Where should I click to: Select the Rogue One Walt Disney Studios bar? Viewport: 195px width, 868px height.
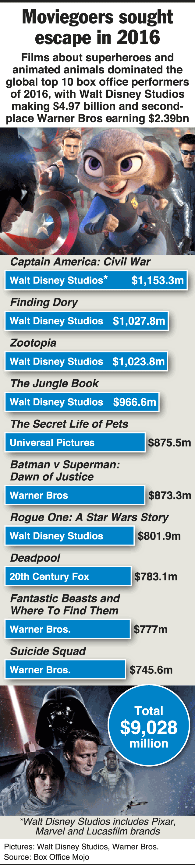(x=69, y=536)
